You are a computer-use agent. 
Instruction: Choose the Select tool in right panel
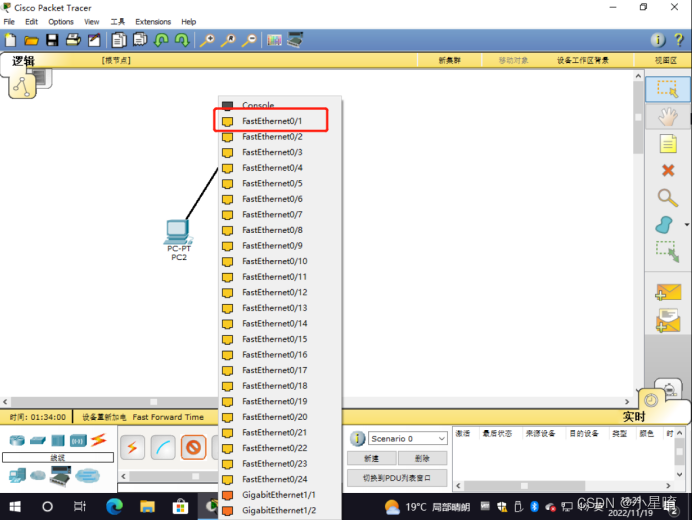tap(667, 89)
